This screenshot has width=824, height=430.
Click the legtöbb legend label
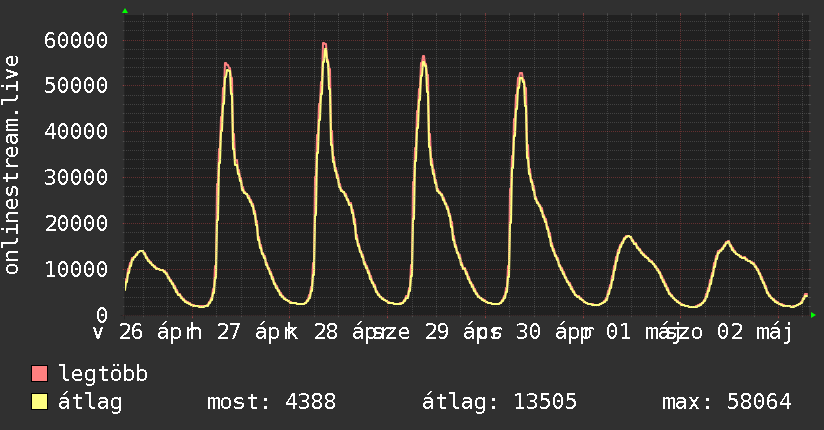click(x=103, y=373)
